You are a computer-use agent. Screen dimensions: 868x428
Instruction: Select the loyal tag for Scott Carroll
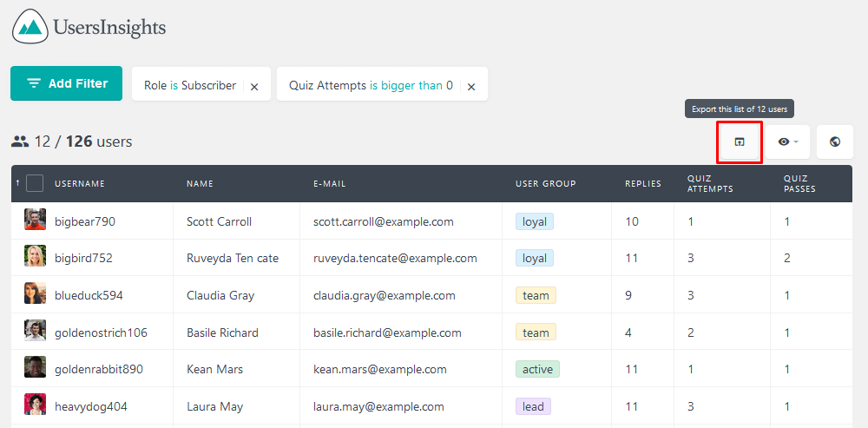tap(534, 222)
